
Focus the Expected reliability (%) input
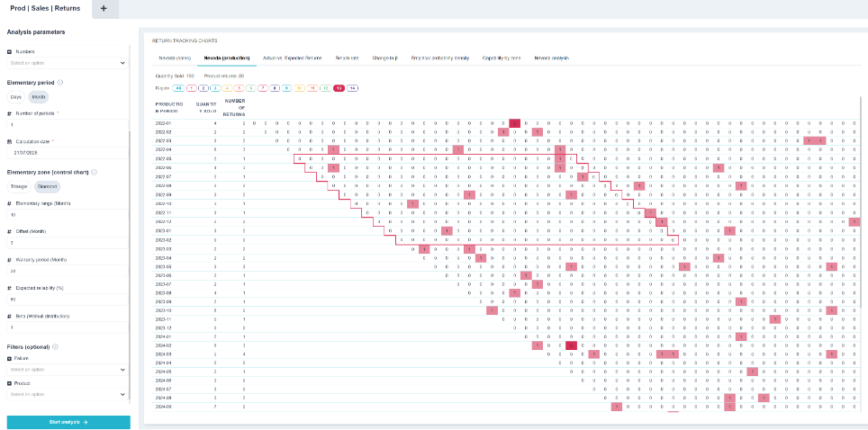[x=67, y=300]
